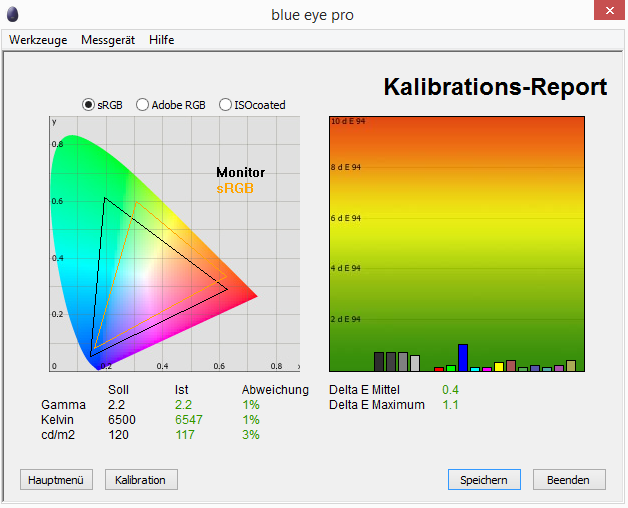628x508 pixels.
Task: Open the Werkzeuge menu
Action: 38,40
